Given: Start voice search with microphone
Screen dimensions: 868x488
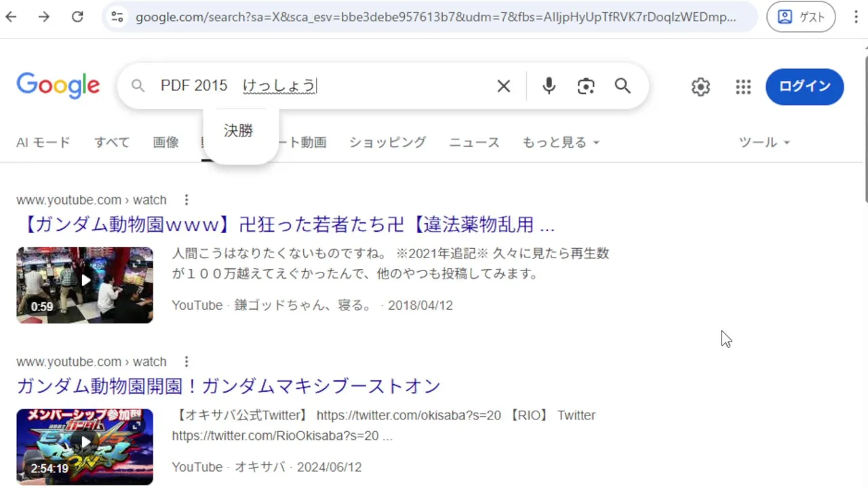Looking at the screenshot, I should click(549, 86).
